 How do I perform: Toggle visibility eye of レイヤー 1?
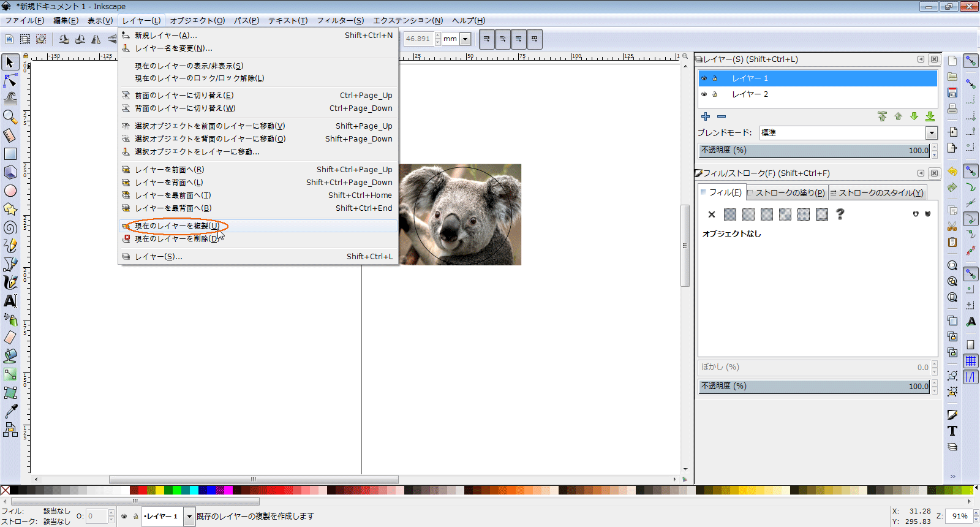[704, 78]
